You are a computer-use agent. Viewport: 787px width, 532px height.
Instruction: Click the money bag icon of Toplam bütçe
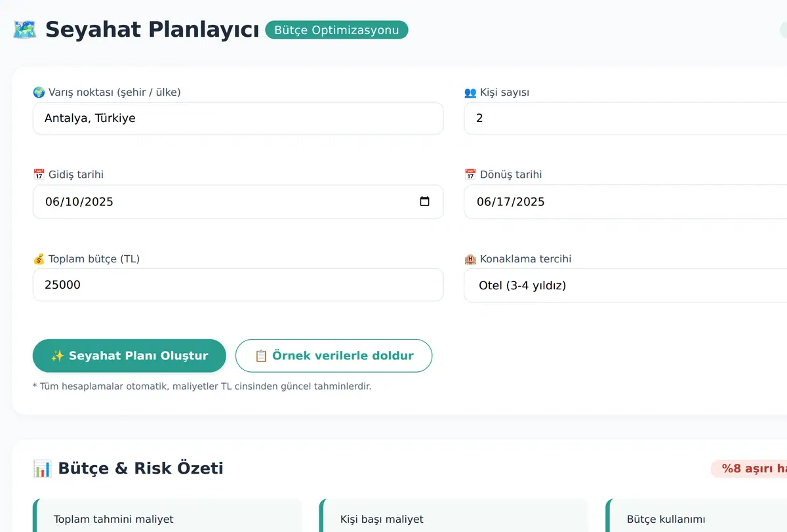click(39, 259)
